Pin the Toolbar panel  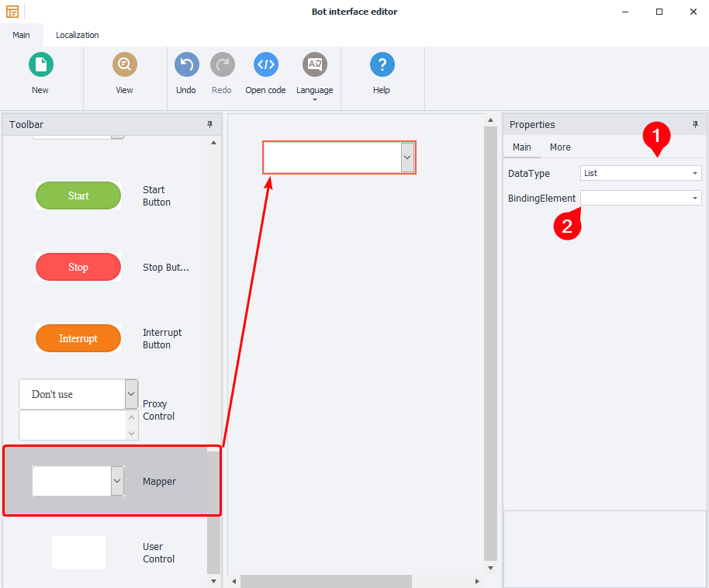click(209, 125)
